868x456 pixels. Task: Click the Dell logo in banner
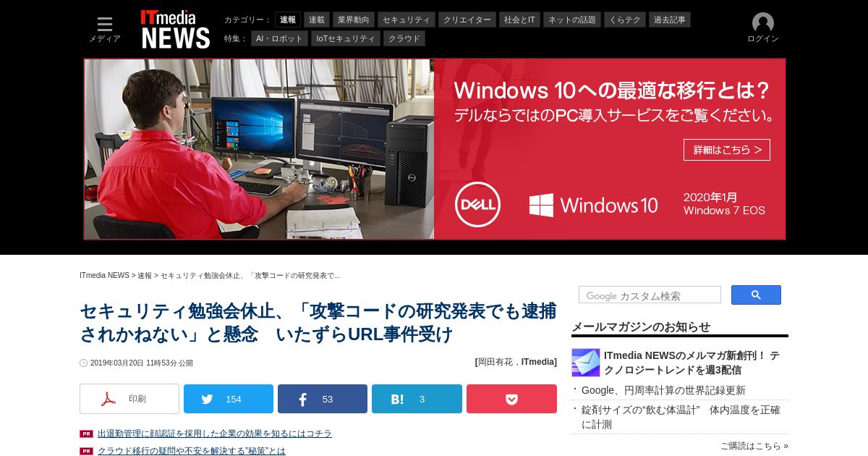[478, 205]
